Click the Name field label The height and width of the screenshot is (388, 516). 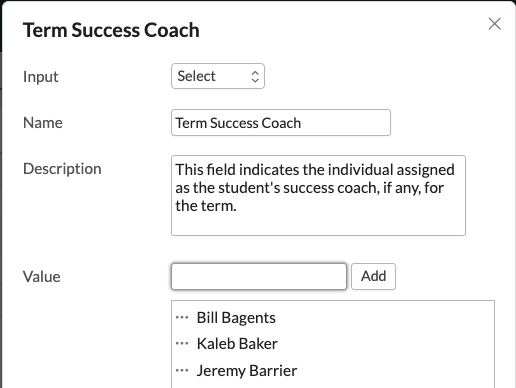(x=43, y=123)
